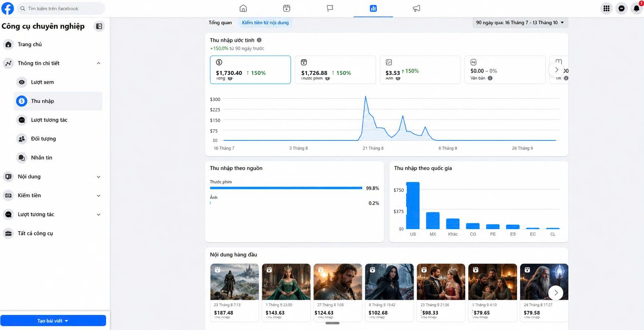Viewport: 644px width, 330px height.
Task: Focus the Tìm kiếm trên Facebook search field
Action: [61, 8]
